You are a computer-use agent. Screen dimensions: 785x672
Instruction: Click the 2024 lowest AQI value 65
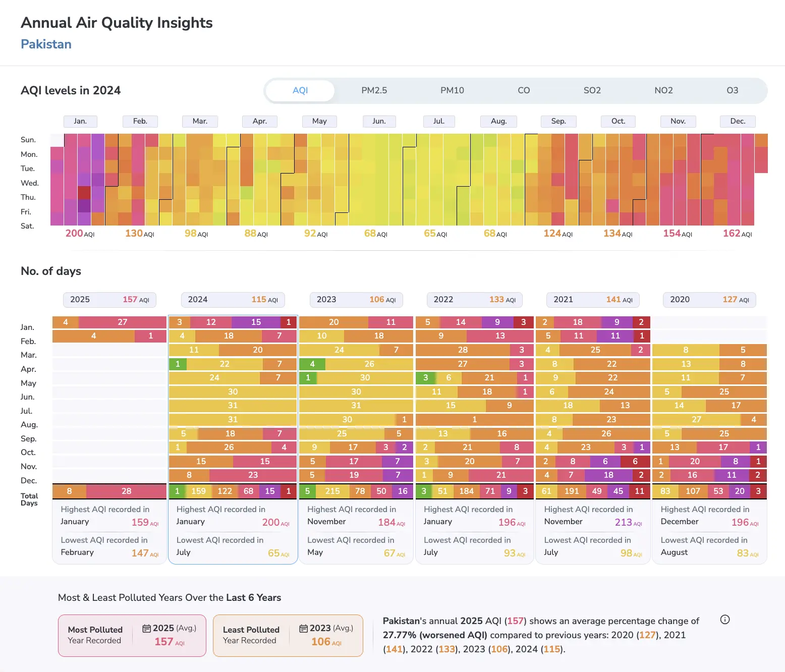[278, 553]
